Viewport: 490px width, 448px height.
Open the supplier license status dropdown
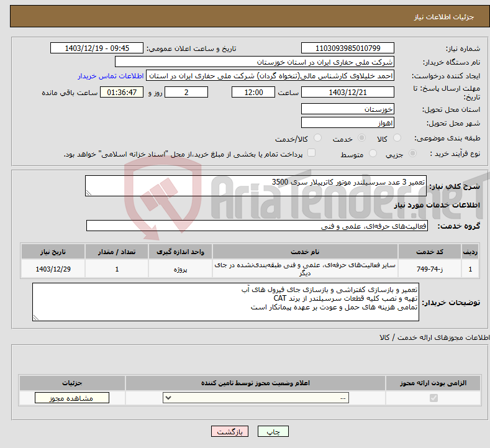[x=256, y=398]
